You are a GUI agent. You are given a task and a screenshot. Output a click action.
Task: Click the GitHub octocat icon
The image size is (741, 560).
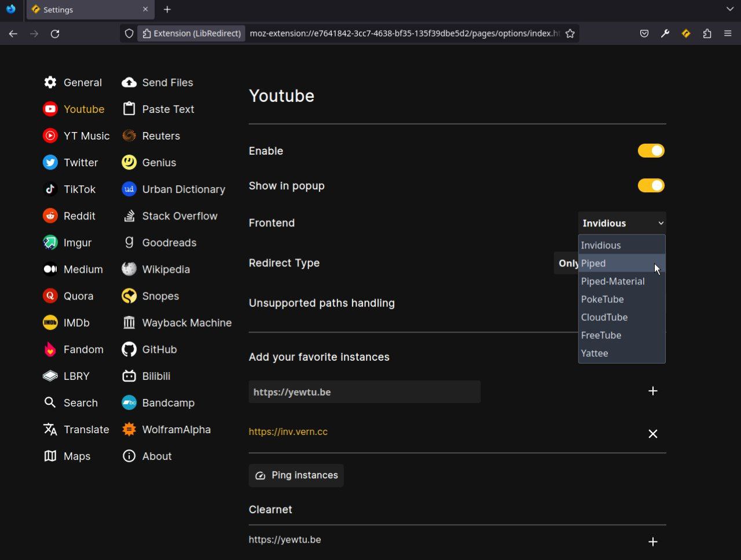(x=129, y=349)
